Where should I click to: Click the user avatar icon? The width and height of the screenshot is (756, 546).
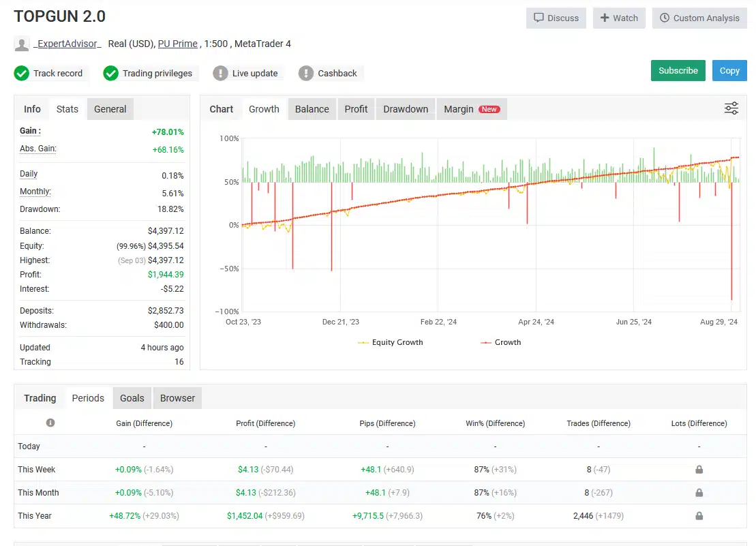click(x=22, y=44)
